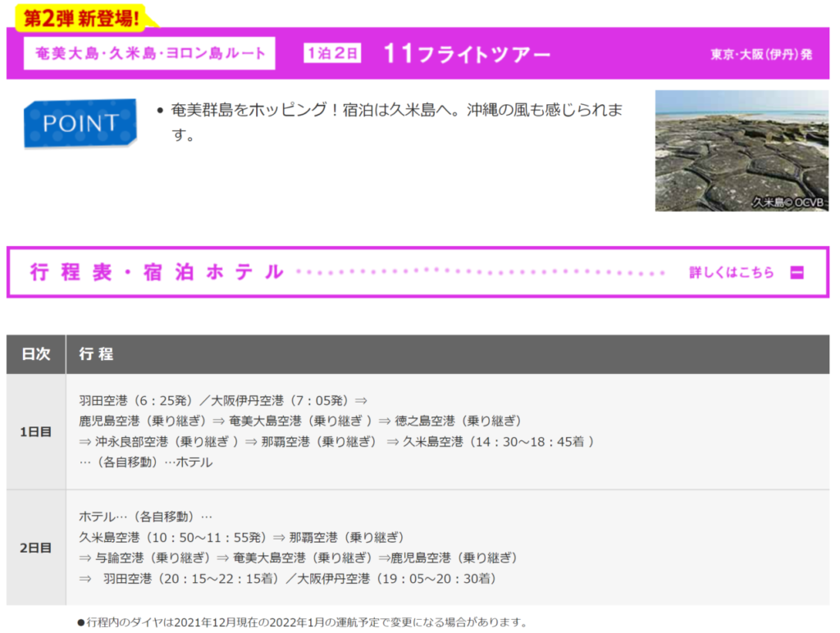Image resolution: width=840 pixels, height=633 pixels.
Task: Select the 奄美大島・久米島・ヨロン島ルート label
Action: coord(150,53)
